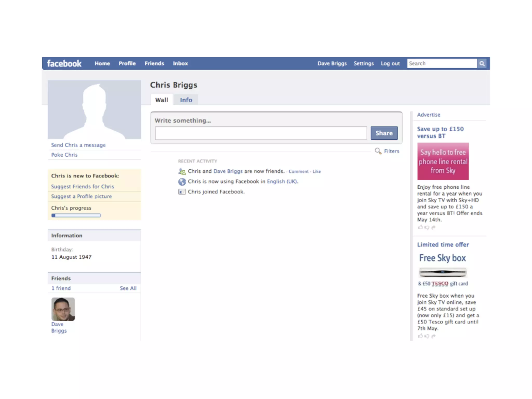Image resolution: width=532 pixels, height=399 pixels.
Task: Open Inbox from the top navigation
Action: point(180,63)
